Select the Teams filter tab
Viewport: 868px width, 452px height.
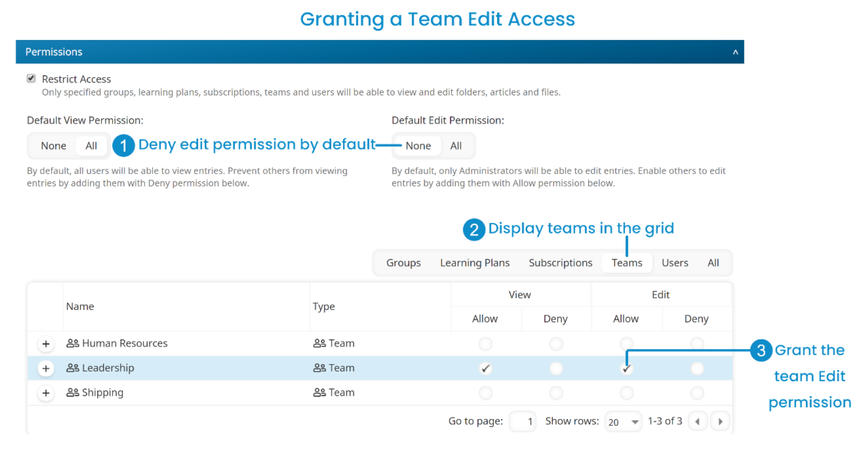click(627, 263)
